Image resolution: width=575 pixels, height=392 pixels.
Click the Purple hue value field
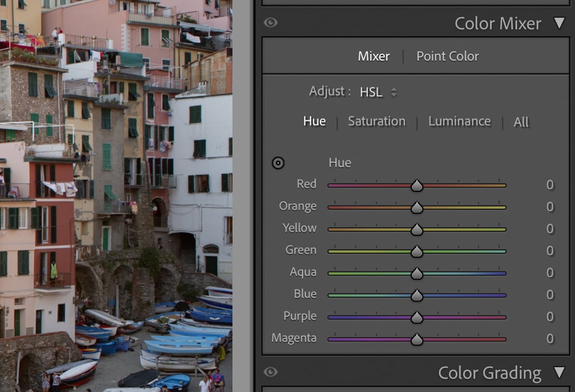coord(549,316)
